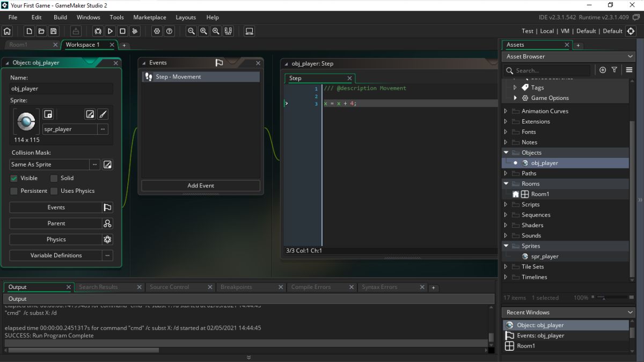Open Help with the question mark icon
644x362 pixels.
point(170,31)
